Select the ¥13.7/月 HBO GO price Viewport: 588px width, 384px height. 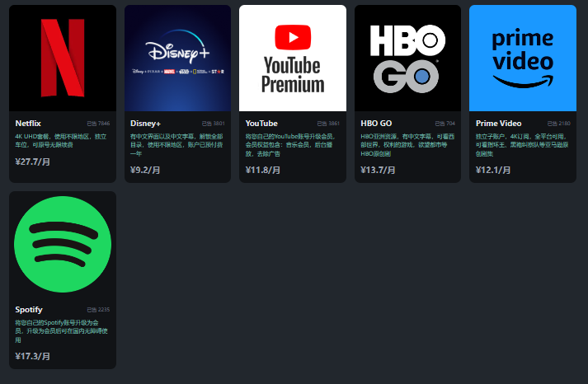click(378, 170)
